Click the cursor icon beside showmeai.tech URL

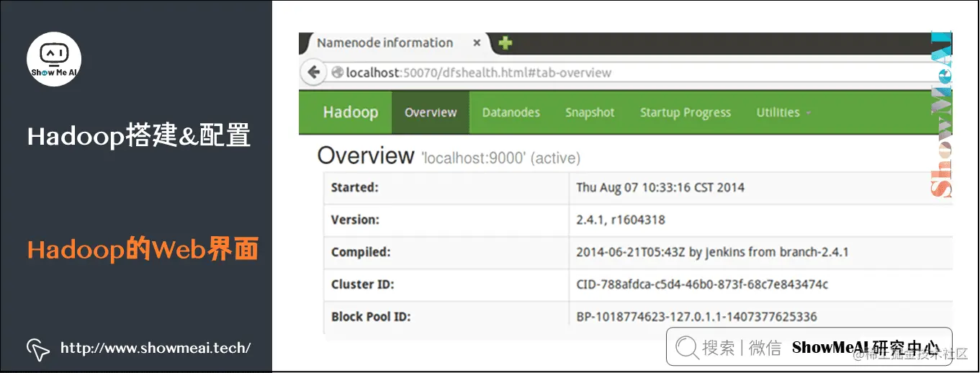(37, 349)
